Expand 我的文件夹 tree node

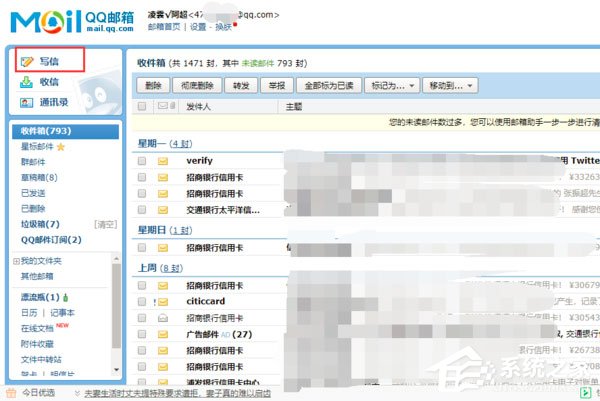pyautogui.click(x=15, y=261)
